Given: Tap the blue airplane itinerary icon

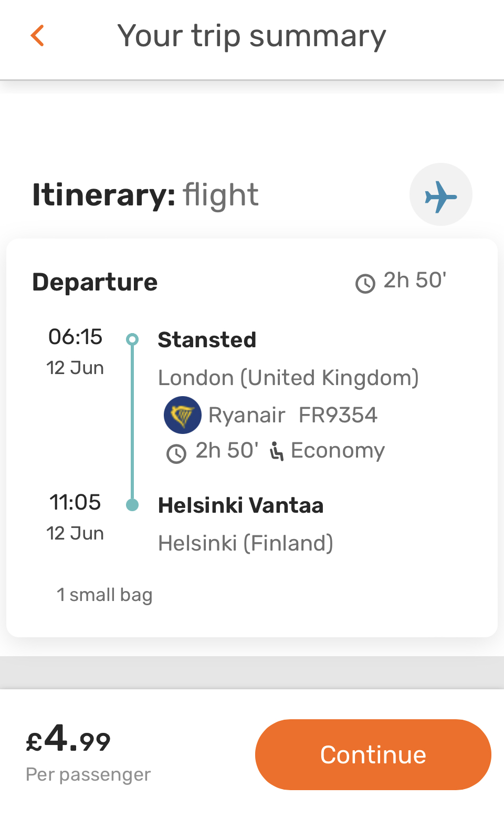Looking at the screenshot, I should (x=441, y=195).
